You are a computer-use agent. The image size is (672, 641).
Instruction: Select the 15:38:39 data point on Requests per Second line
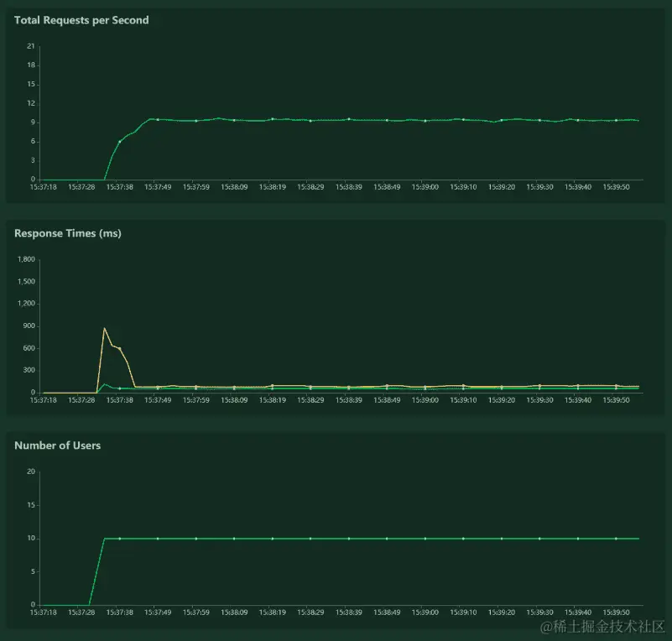click(349, 119)
